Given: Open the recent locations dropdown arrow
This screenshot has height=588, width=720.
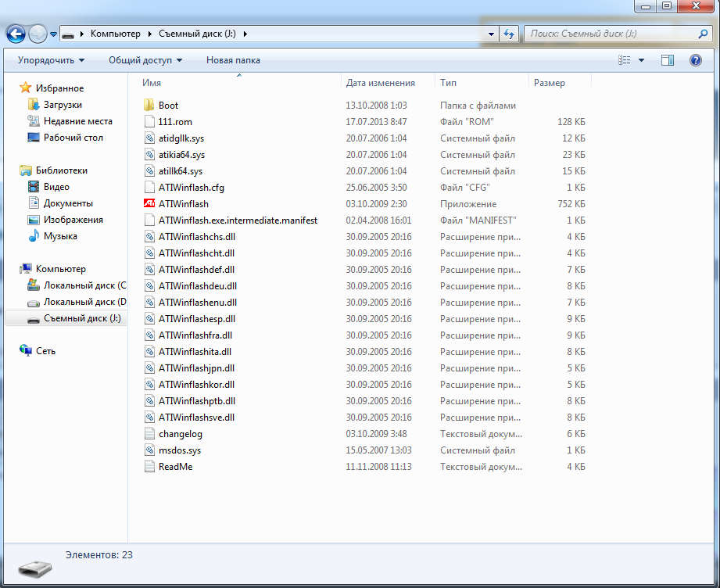Looking at the screenshot, I should pyautogui.click(x=53, y=34).
